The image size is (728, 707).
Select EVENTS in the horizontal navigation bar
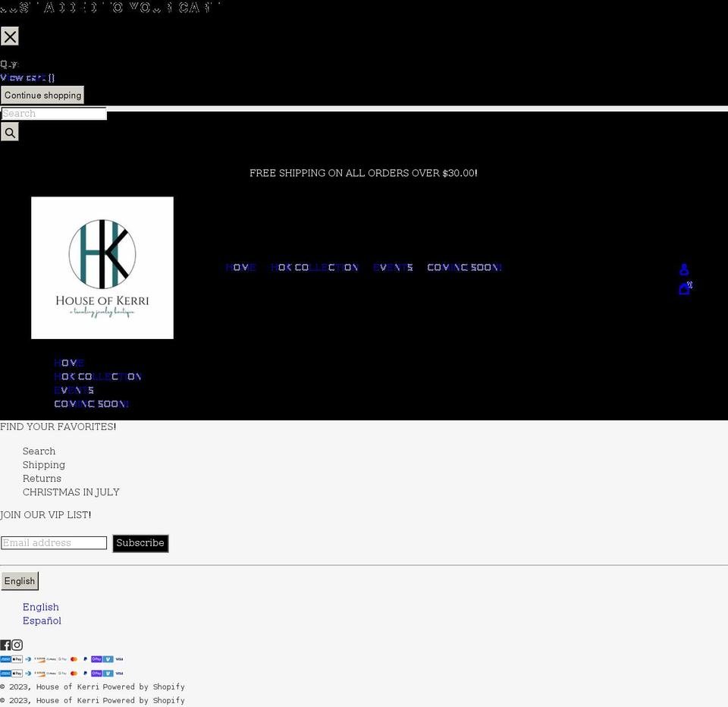[x=393, y=267]
